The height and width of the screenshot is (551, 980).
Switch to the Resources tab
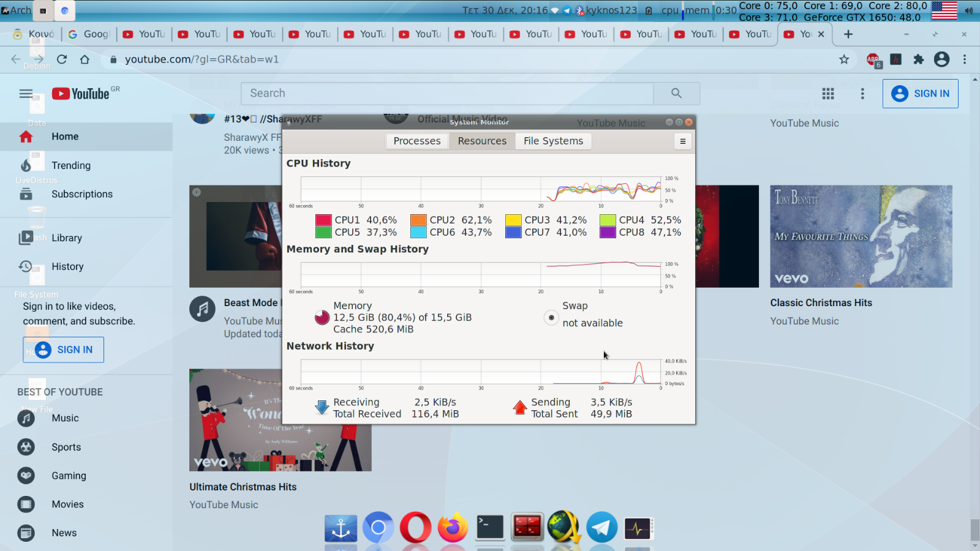point(482,141)
